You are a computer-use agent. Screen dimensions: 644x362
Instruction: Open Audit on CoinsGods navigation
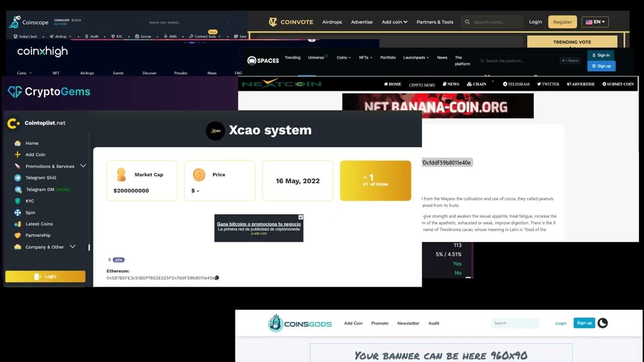(434, 323)
